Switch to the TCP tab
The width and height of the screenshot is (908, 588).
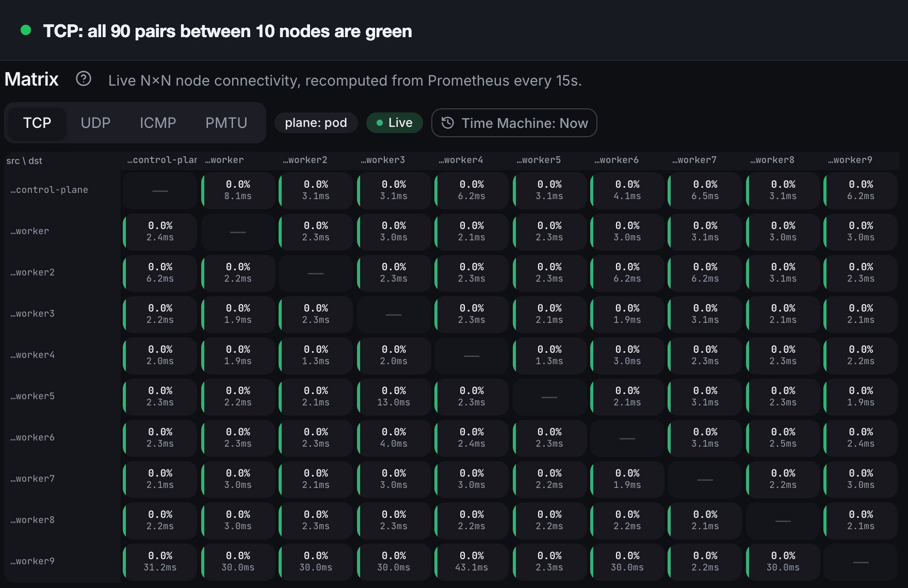pyautogui.click(x=37, y=123)
